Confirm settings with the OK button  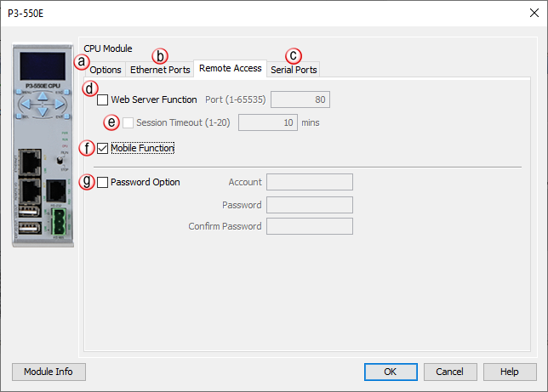click(x=390, y=372)
